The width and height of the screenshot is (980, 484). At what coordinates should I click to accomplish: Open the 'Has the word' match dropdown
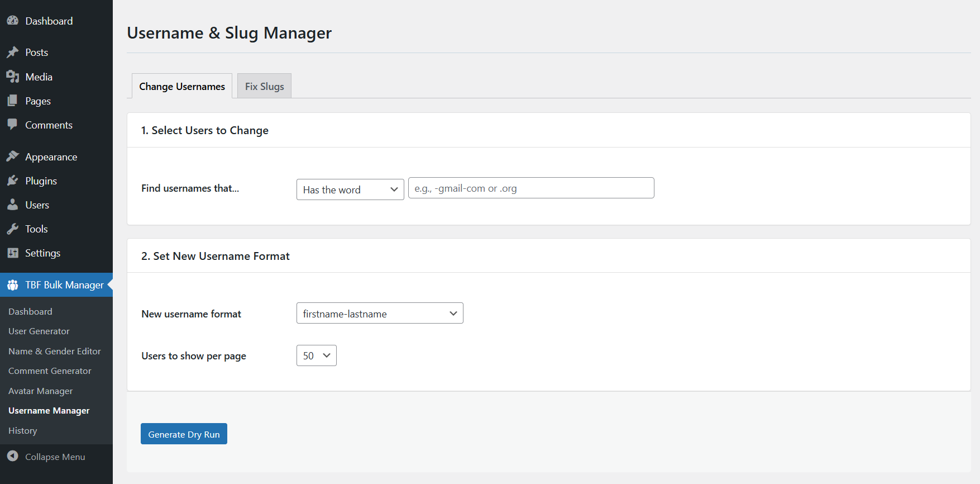pos(350,189)
